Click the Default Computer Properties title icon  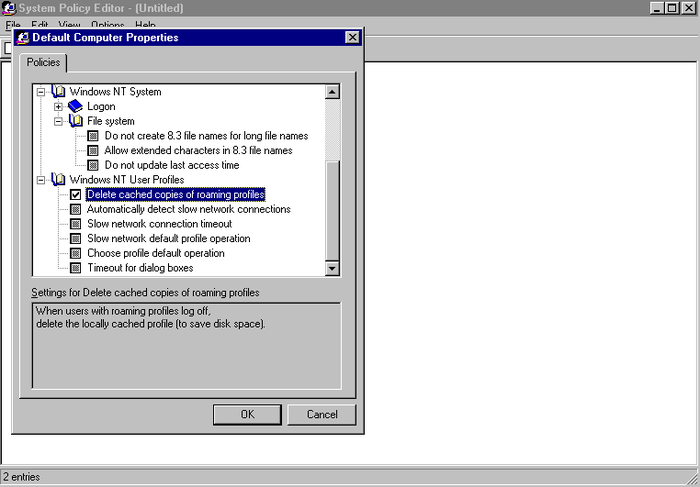pyautogui.click(x=23, y=38)
